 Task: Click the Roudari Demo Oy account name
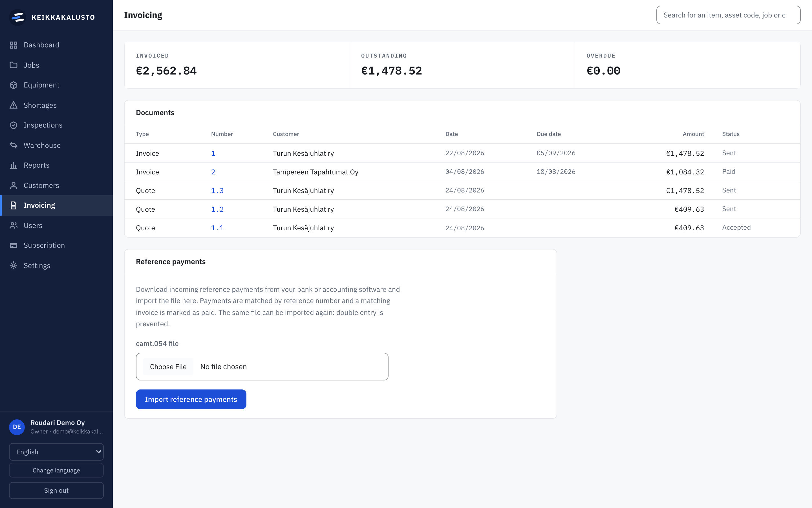tap(58, 423)
